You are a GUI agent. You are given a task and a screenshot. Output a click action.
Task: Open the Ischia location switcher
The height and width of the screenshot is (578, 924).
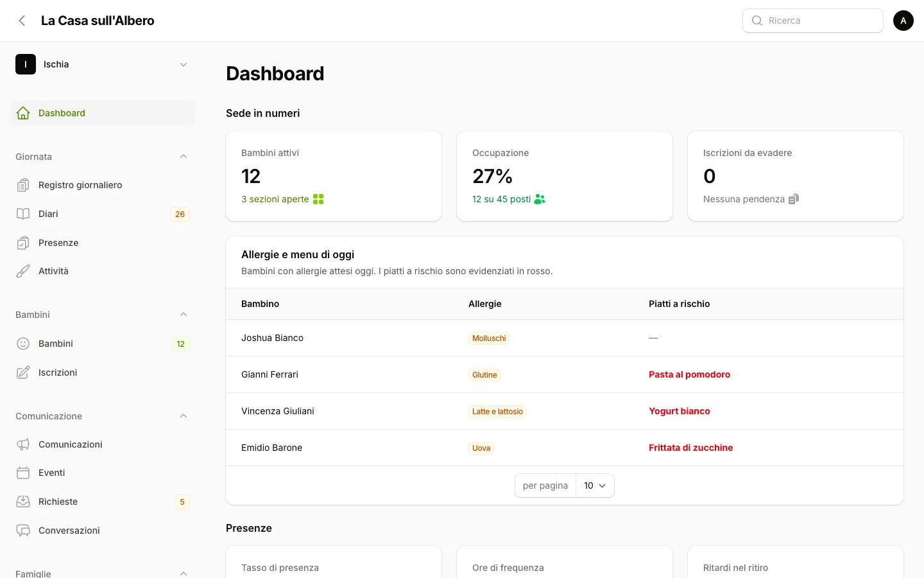(103, 64)
